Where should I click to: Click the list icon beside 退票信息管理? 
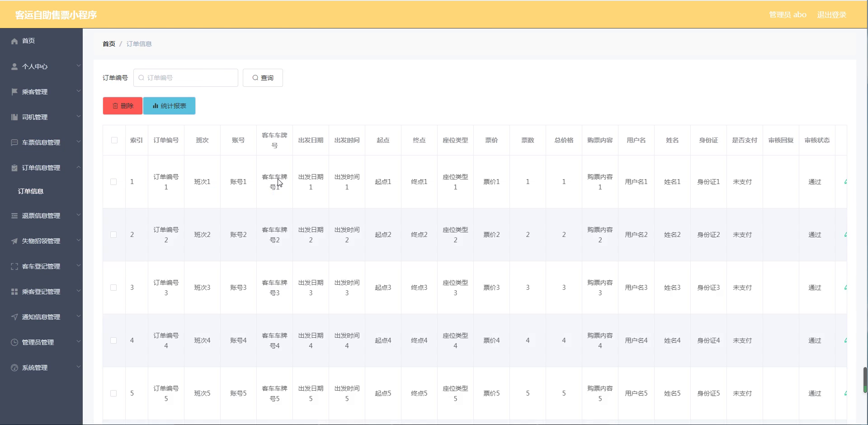pyautogui.click(x=14, y=216)
